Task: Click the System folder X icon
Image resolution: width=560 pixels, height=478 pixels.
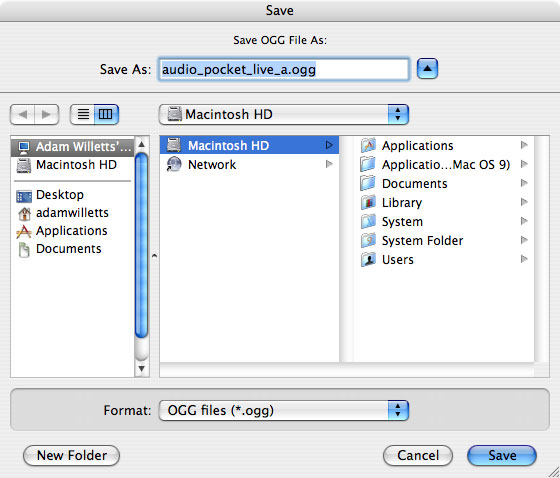Action: point(368,221)
